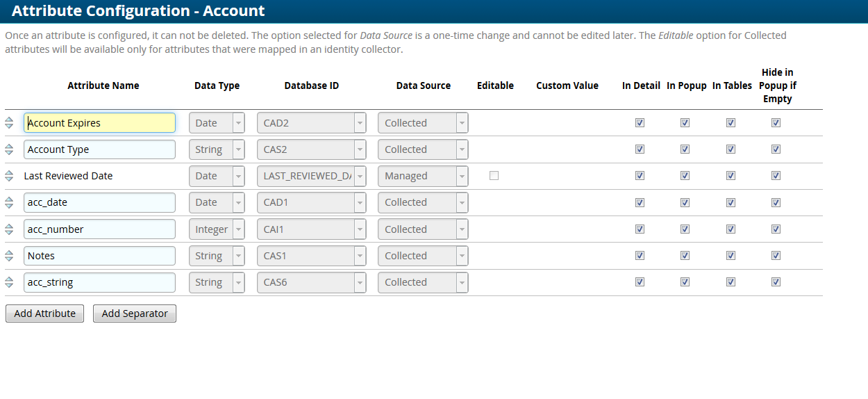Click the Notes attribute name field
The width and height of the screenshot is (868, 399).
click(x=99, y=256)
